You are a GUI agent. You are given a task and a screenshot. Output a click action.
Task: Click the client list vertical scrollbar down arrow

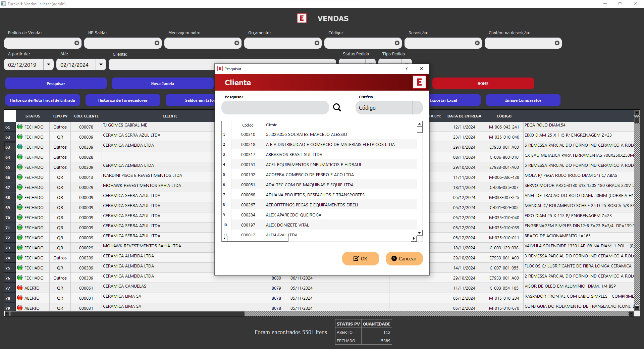point(419,233)
